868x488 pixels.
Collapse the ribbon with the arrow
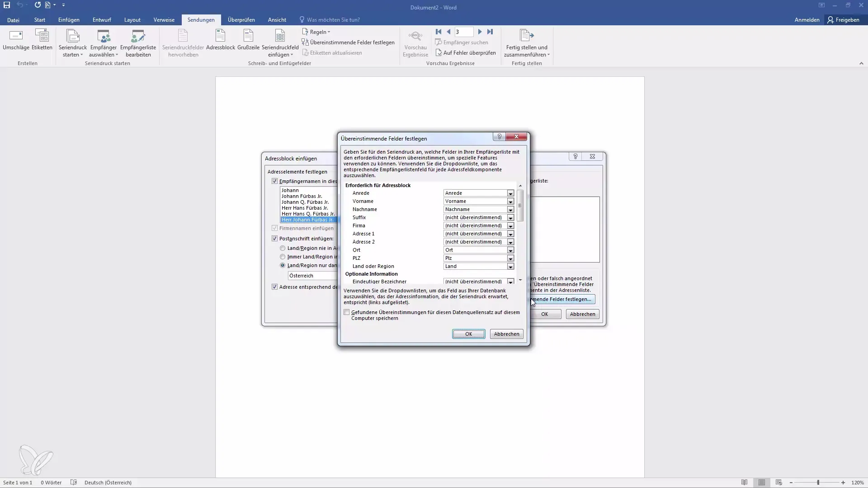(861, 63)
